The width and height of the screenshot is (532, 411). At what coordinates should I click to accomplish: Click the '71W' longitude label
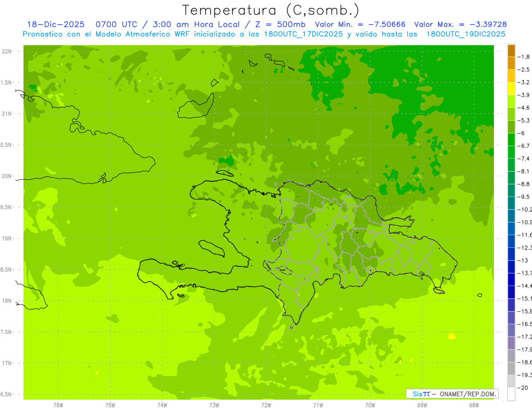pyautogui.click(x=318, y=405)
